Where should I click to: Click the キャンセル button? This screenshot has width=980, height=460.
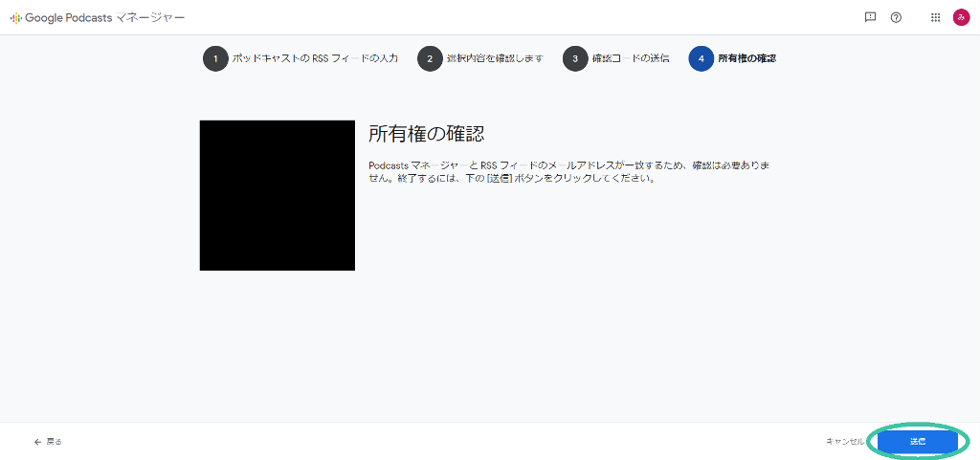845,441
